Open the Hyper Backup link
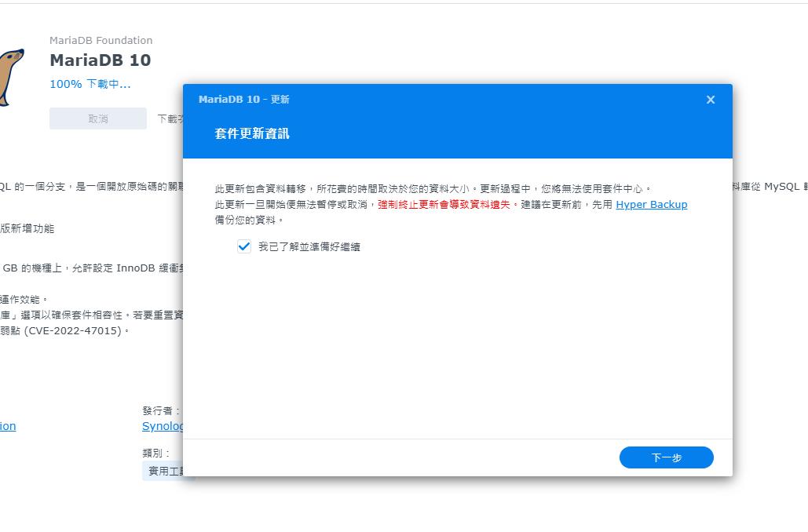 pyautogui.click(x=651, y=204)
